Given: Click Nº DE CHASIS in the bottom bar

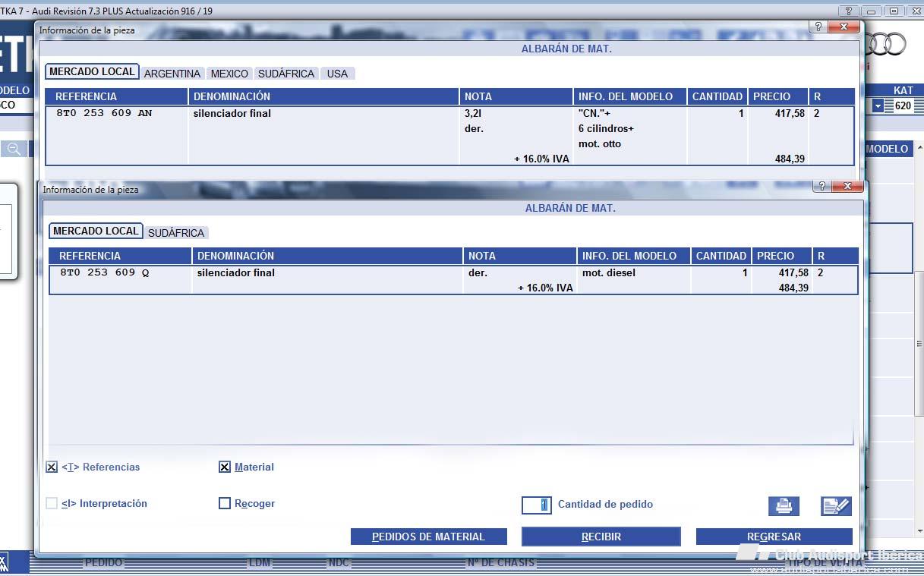Looking at the screenshot, I should (500, 563).
